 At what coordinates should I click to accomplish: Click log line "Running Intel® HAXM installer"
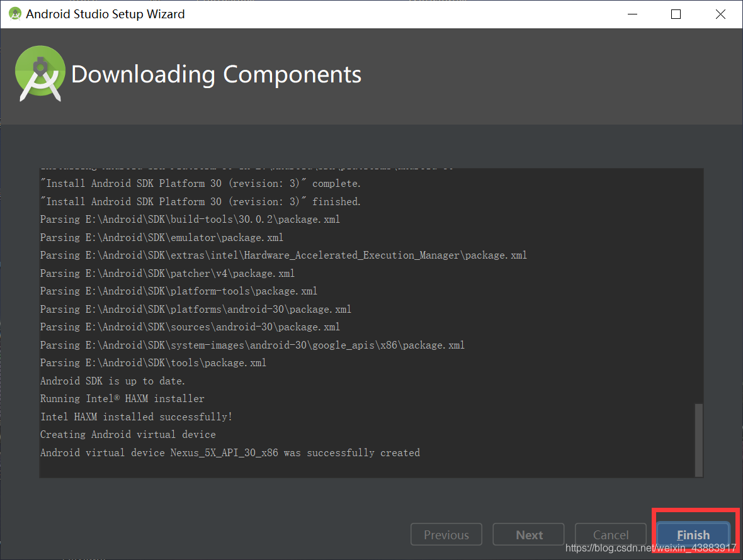tap(122, 398)
